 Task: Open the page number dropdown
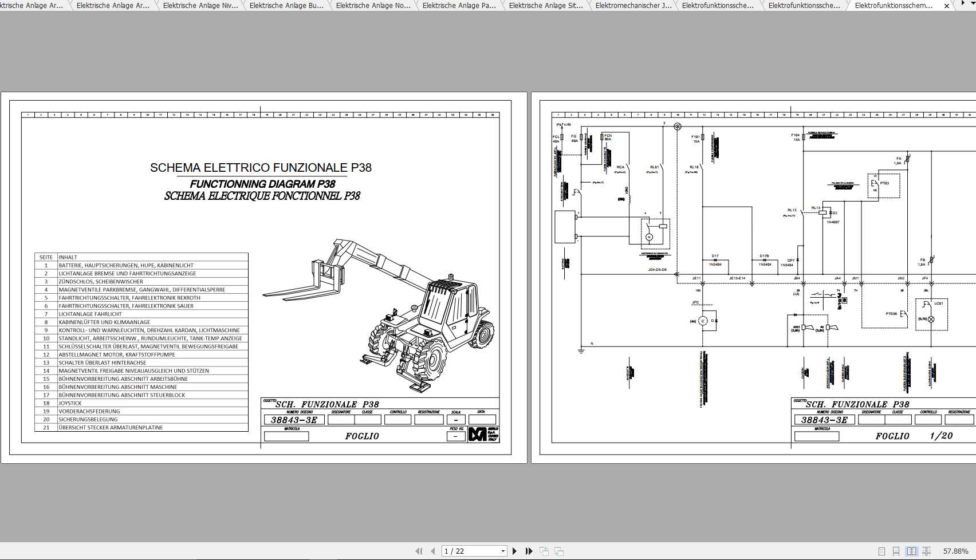click(x=503, y=551)
